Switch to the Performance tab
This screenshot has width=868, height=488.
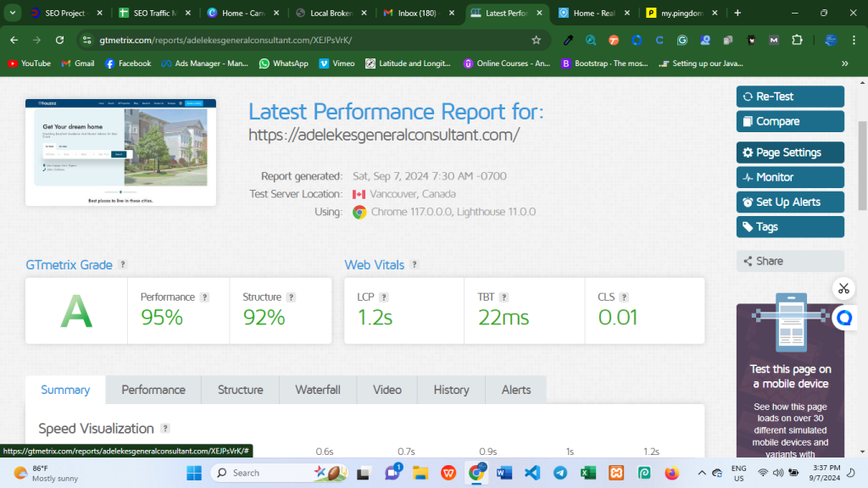click(x=153, y=390)
